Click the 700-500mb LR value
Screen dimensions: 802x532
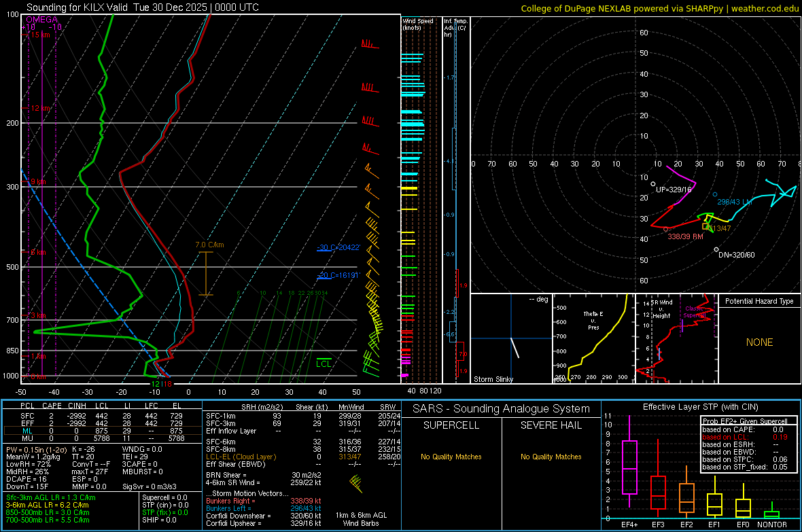coord(48,520)
